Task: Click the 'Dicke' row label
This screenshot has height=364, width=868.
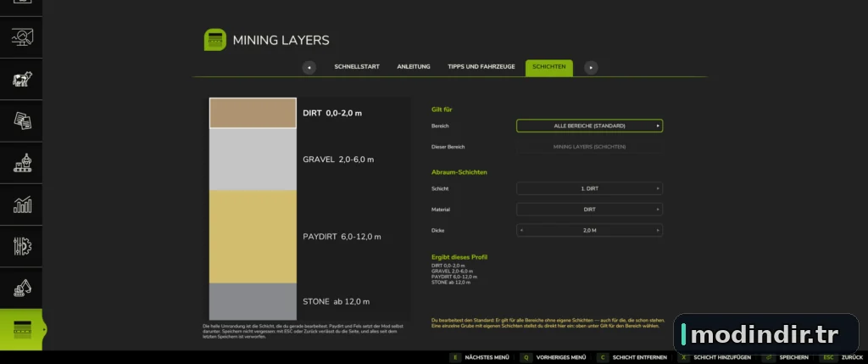Action: (x=437, y=230)
